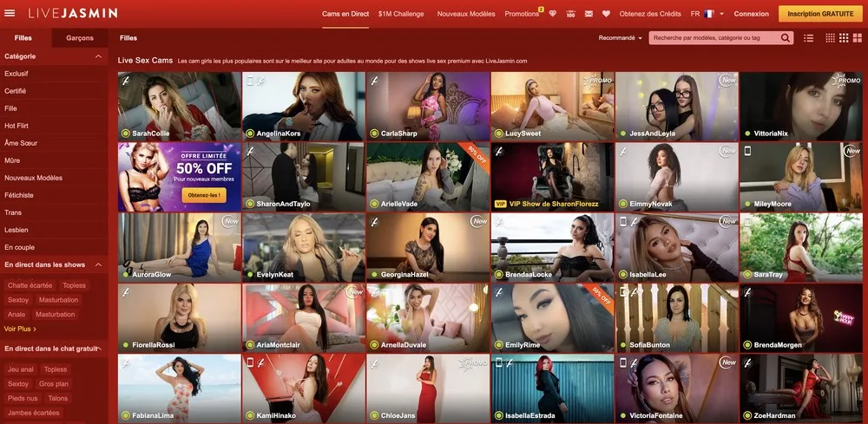The width and height of the screenshot is (868, 424).
Task: Select the Âme Sœur category
Action: click(21, 142)
